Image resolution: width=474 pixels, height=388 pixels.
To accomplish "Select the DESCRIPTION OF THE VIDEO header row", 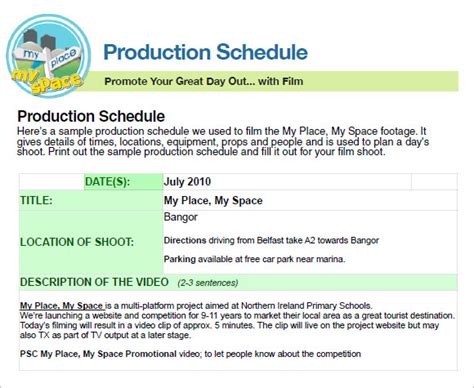I will click(x=238, y=282).
